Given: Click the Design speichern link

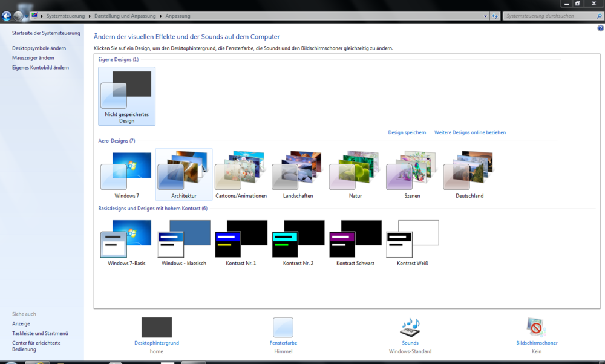Looking at the screenshot, I should pos(407,132).
